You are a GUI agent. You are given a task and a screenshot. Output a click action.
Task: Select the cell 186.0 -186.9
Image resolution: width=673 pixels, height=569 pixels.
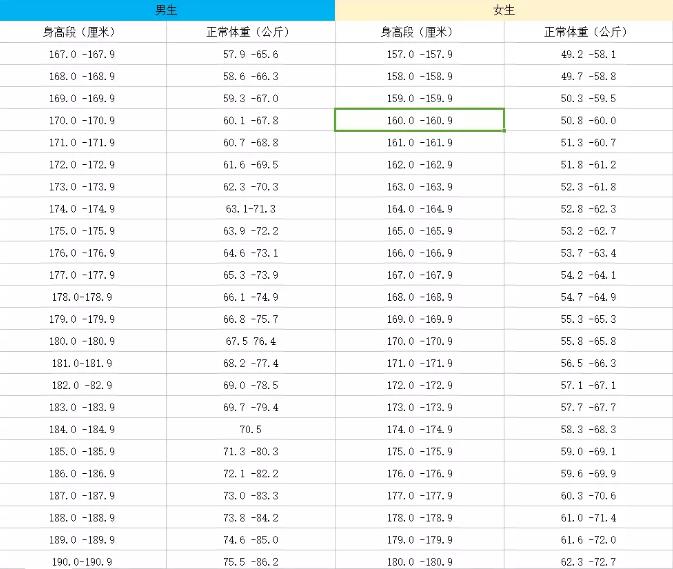click(x=83, y=474)
